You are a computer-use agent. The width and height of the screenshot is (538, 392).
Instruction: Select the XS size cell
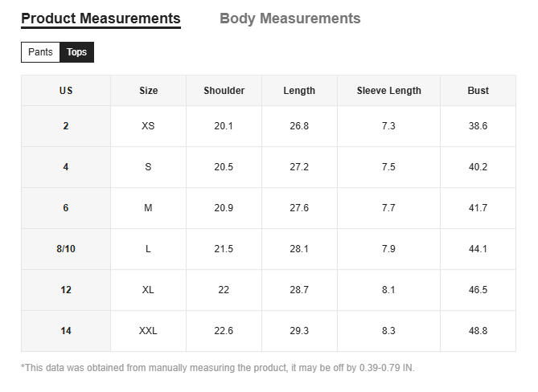click(148, 126)
